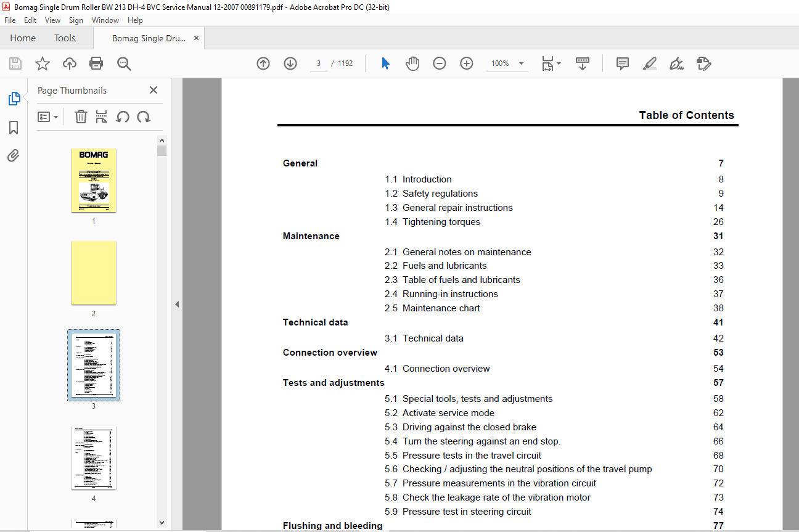Open the Help menu
Image resolution: width=799 pixels, height=532 pixels.
135,20
